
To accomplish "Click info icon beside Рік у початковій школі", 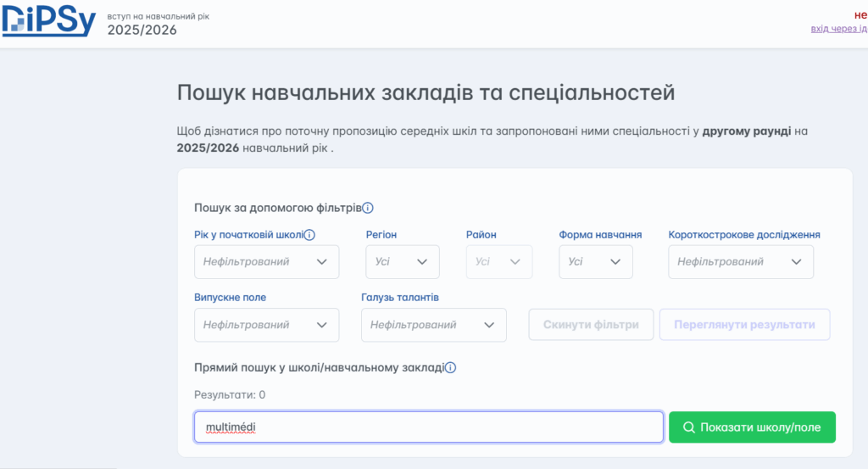I will tap(309, 235).
